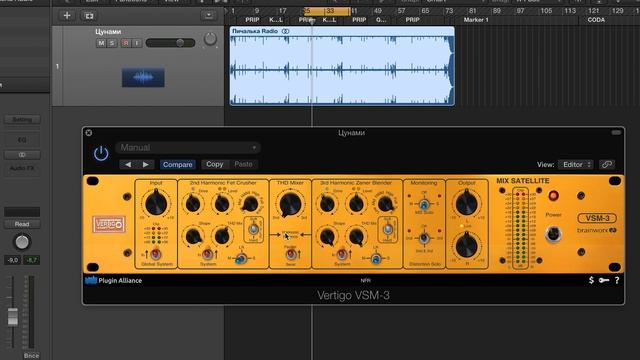The image size is (640, 360).
Task: Turn the channel strip pan knob
Action: tap(22, 242)
